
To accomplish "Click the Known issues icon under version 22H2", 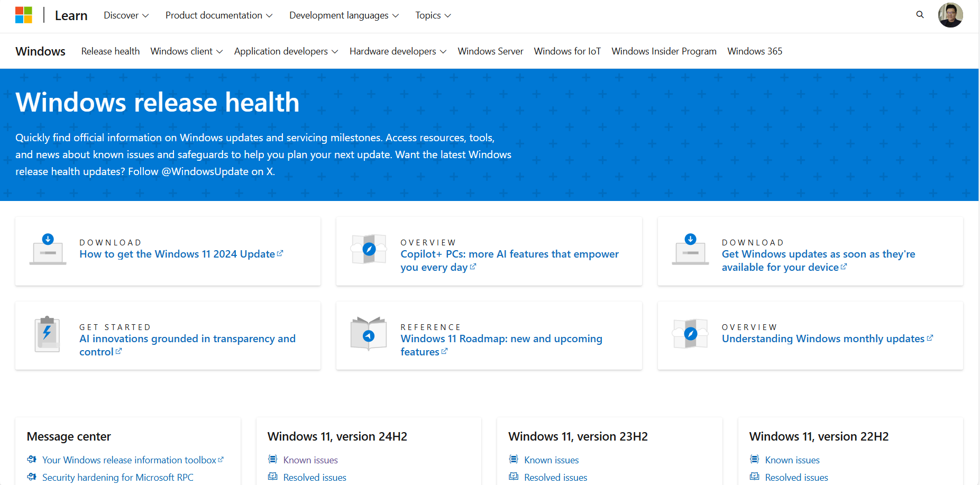I will (x=754, y=459).
